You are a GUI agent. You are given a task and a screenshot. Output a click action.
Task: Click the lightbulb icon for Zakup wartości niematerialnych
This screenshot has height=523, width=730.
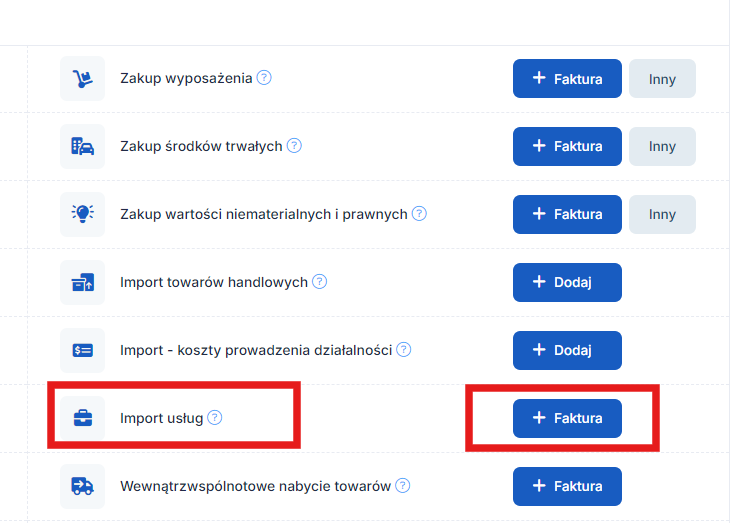82,214
